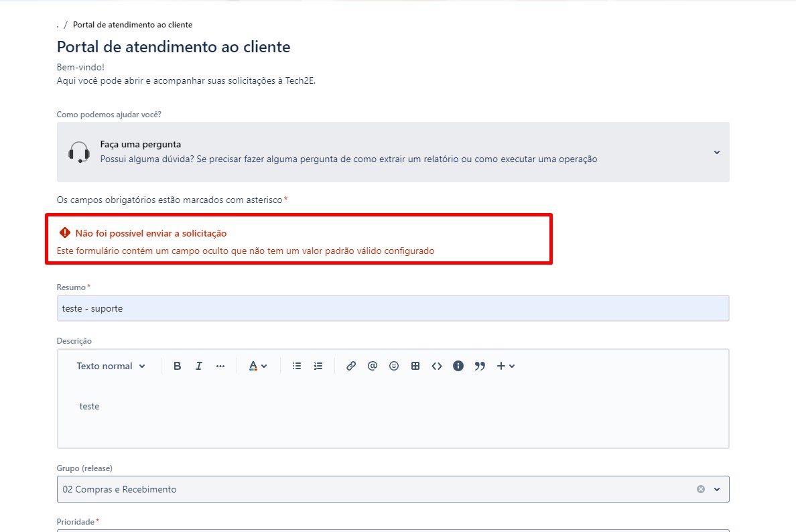Clear the Grupo (release) selection
796x532 pixels.
(x=701, y=489)
